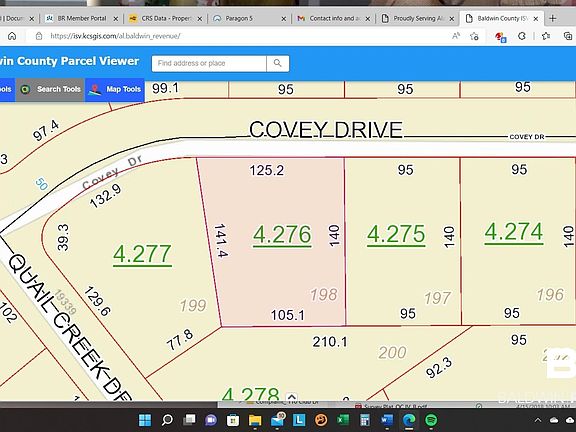Add this page to favorites via star-plus icon

(474, 36)
